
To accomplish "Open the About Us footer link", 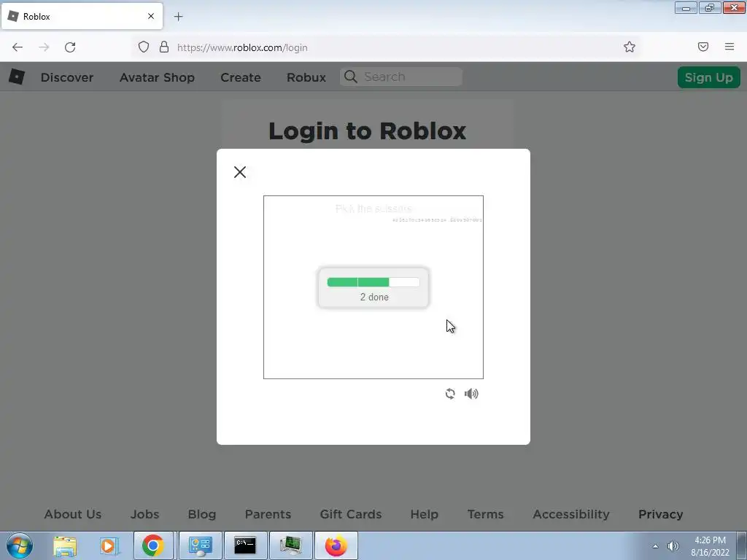I will tap(73, 514).
